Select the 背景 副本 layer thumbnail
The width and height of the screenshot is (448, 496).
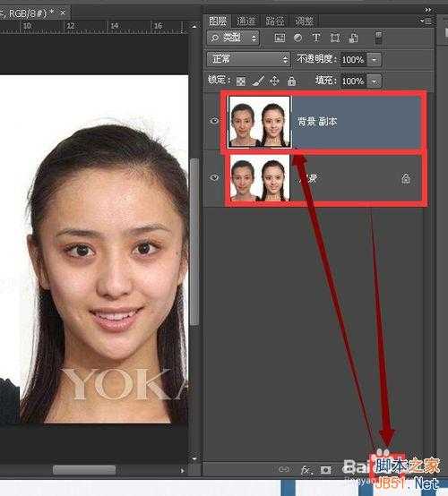(x=259, y=122)
